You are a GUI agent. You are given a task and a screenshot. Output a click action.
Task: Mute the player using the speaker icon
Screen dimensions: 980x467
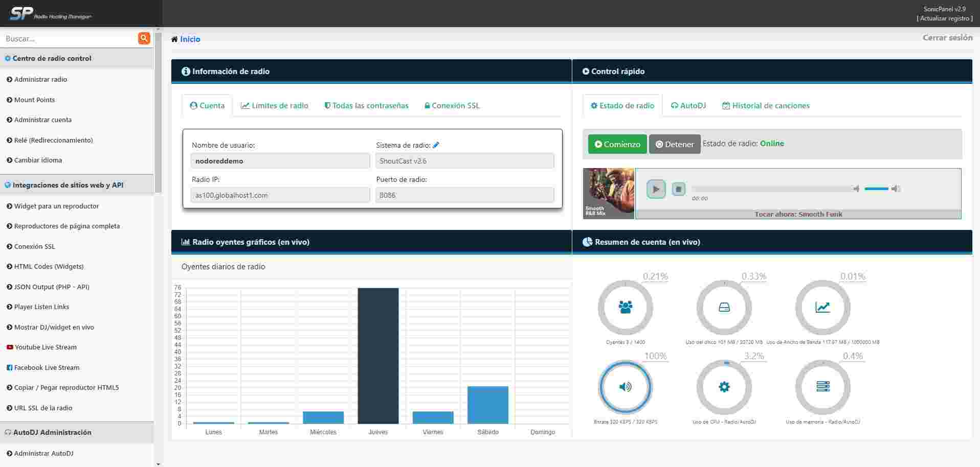click(856, 189)
